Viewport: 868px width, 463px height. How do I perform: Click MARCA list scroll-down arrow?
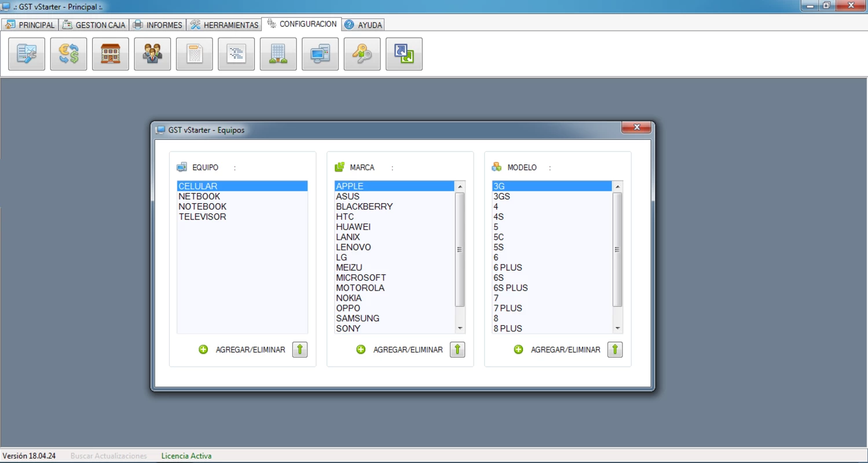click(460, 328)
